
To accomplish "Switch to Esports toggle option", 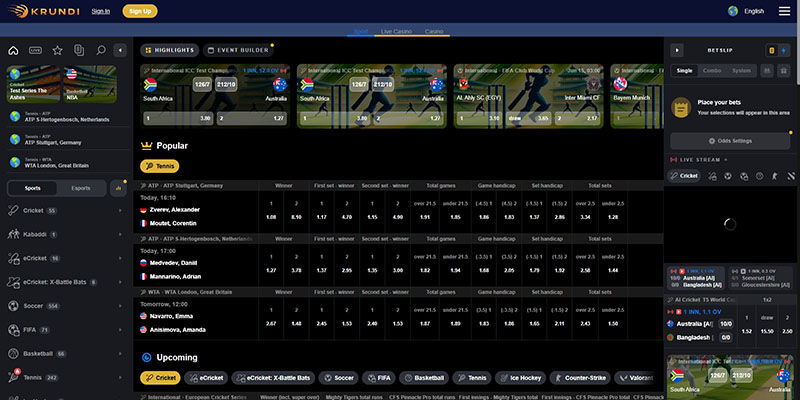I will tap(81, 188).
